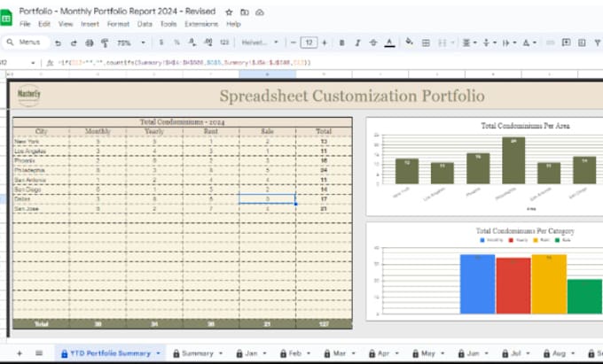The height and width of the screenshot is (364, 603).
Task: Click into the formula bar
Action: tap(327, 63)
